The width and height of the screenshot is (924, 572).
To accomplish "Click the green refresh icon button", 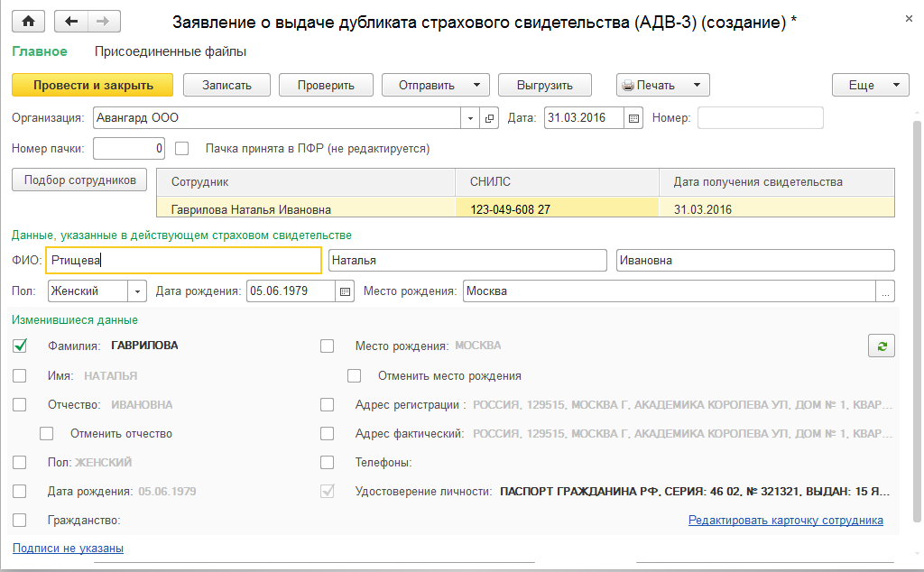I will click(881, 346).
